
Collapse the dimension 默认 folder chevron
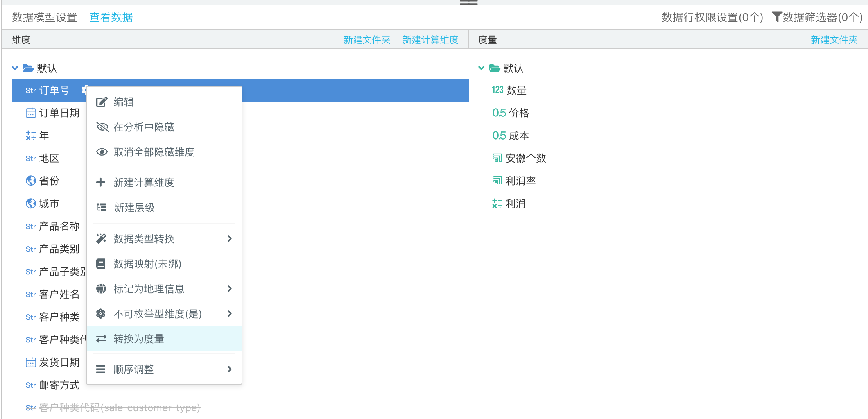15,68
